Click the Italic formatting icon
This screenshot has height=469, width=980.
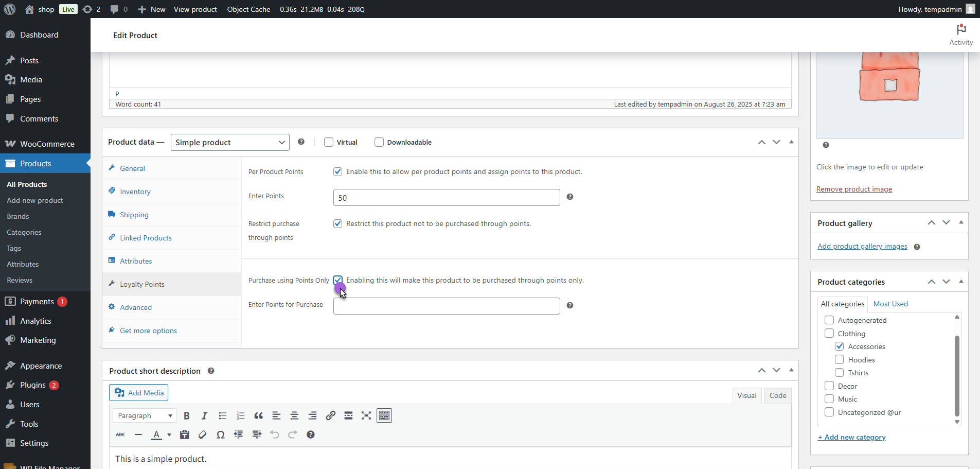(x=204, y=416)
